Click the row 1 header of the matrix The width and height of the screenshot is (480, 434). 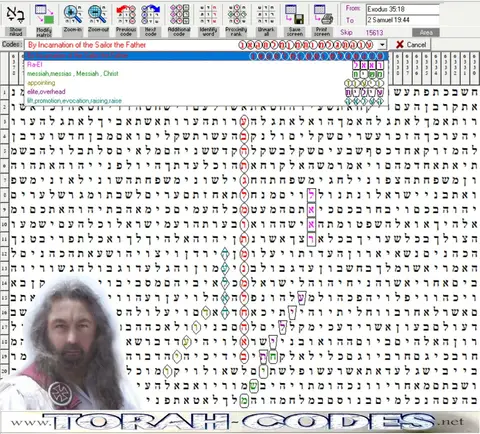click(4, 92)
